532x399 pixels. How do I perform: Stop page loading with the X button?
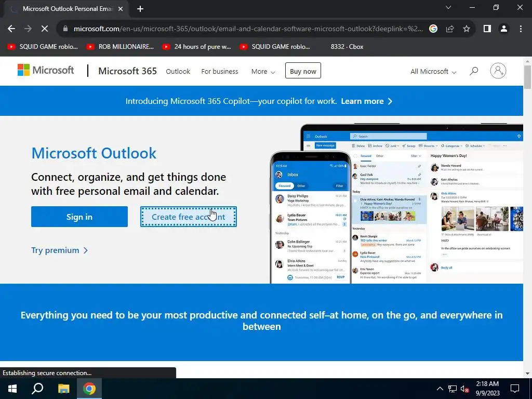pyautogui.click(x=45, y=29)
